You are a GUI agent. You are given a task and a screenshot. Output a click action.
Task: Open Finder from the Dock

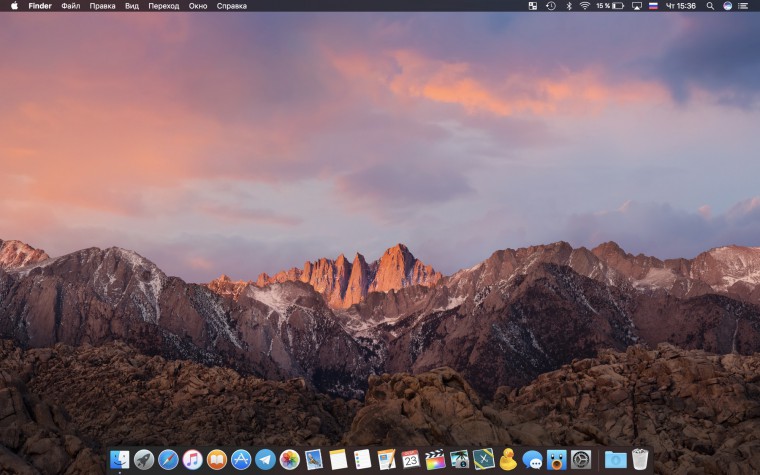point(120,459)
